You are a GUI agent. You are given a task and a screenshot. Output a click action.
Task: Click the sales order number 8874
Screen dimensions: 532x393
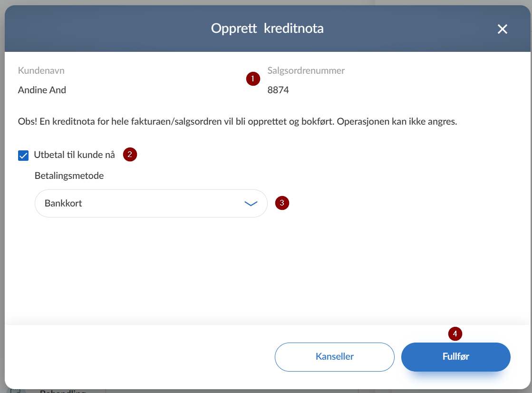(278, 90)
